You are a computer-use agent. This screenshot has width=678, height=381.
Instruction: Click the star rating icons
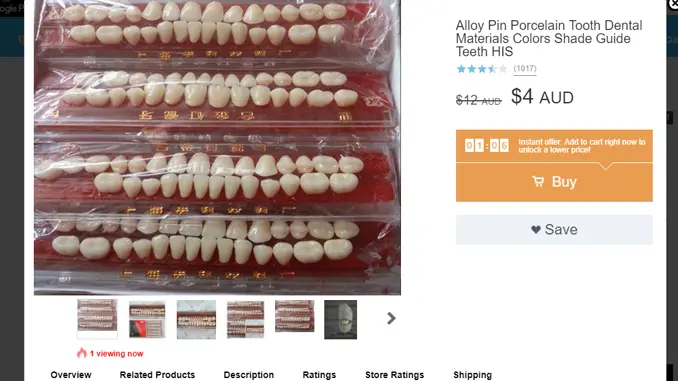tap(482, 69)
